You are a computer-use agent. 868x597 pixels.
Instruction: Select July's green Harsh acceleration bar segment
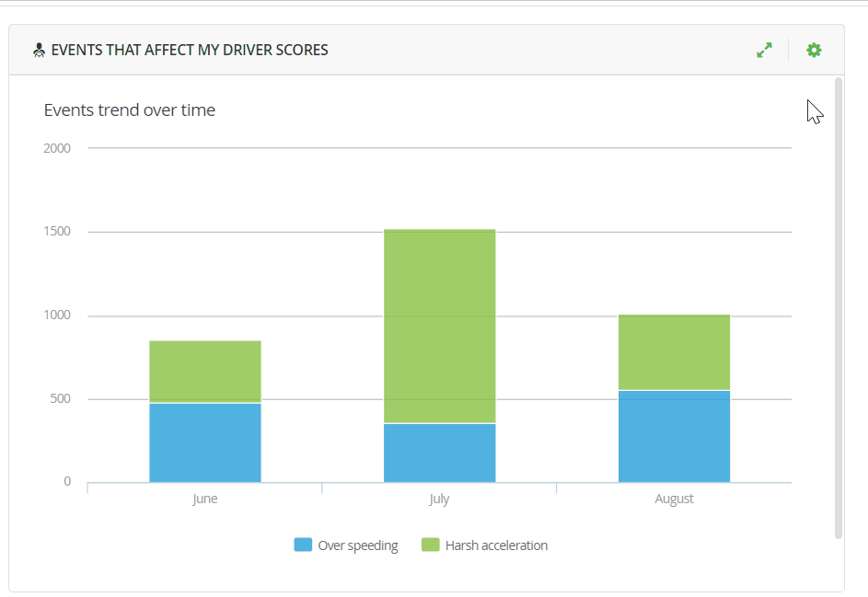tap(440, 327)
